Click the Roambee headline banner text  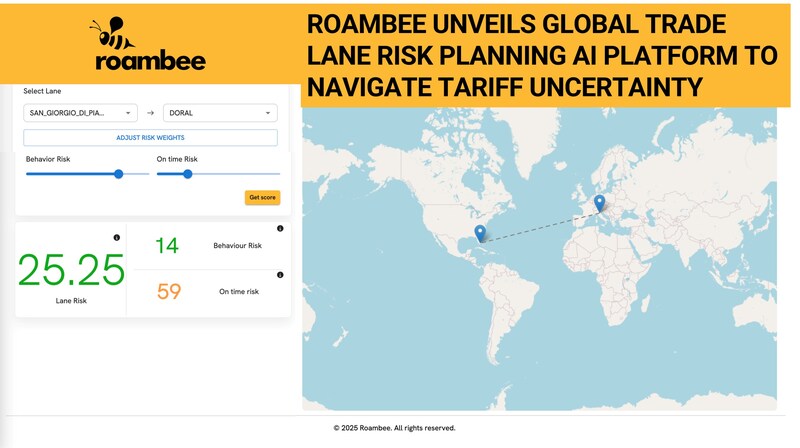pyautogui.click(x=542, y=56)
